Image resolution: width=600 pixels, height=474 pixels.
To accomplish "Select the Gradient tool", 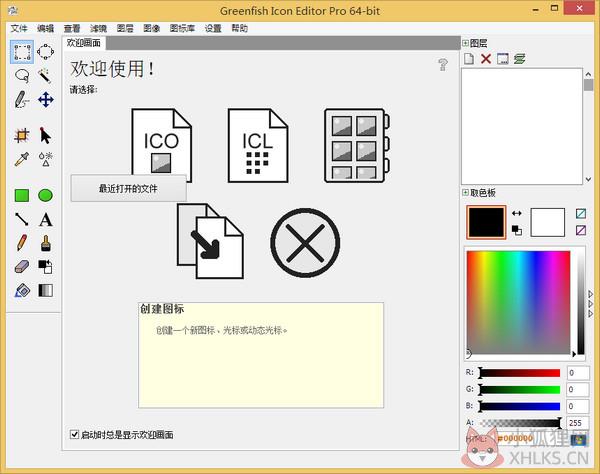I will point(46,290).
